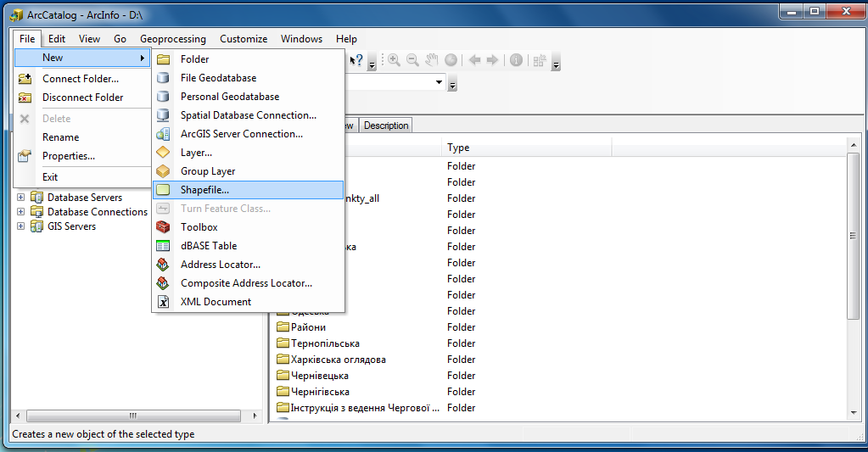This screenshot has width=868, height=452.
Task: Select Personal Geodatabase option
Action: click(x=248, y=97)
